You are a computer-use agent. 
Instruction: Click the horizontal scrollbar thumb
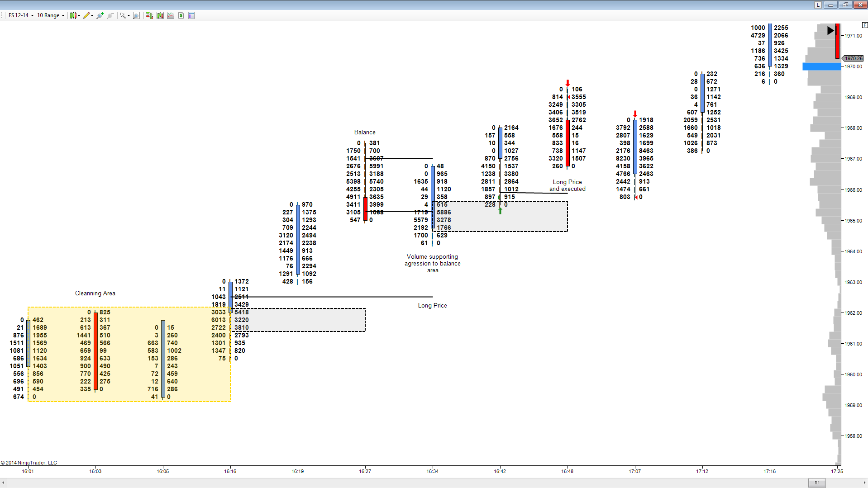(x=817, y=483)
